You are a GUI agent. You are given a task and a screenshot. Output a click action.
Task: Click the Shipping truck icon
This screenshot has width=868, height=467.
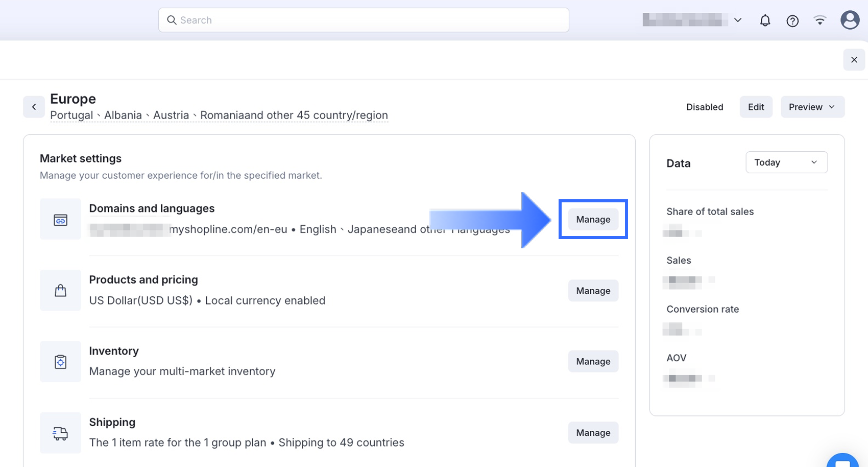coord(60,433)
